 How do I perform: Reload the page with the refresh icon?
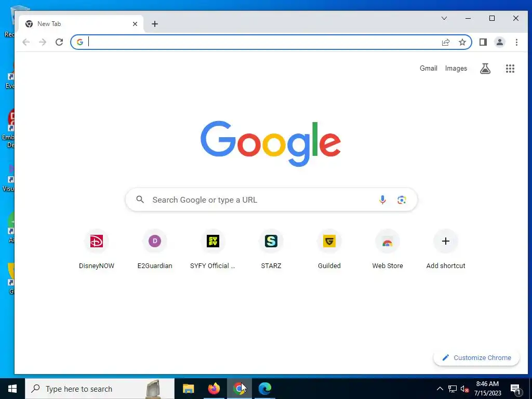[x=59, y=42]
